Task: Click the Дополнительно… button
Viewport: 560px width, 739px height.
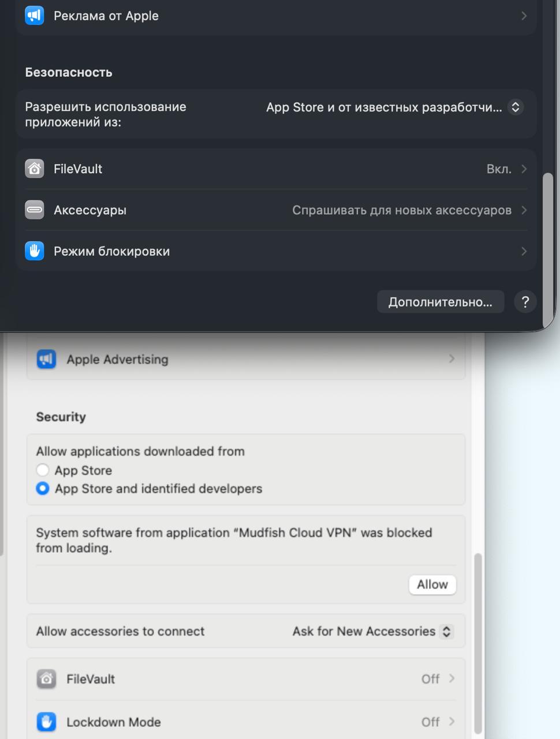Action: point(440,302)
